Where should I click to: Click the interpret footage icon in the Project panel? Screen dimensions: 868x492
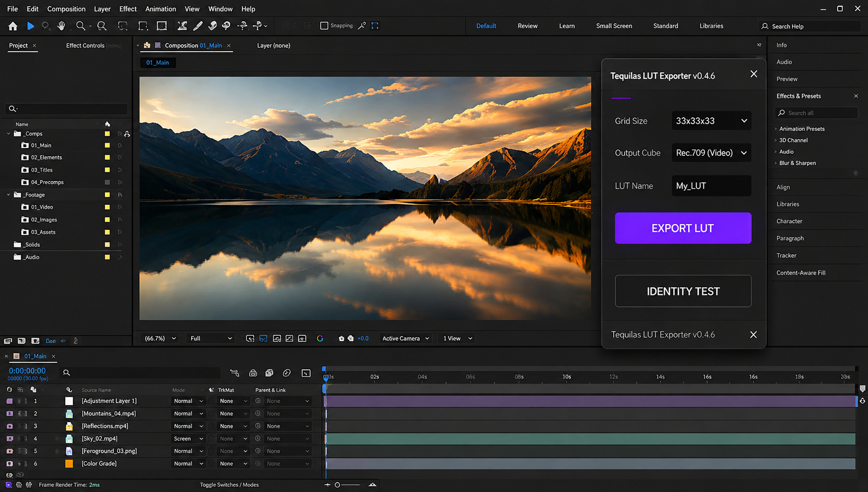8,341
